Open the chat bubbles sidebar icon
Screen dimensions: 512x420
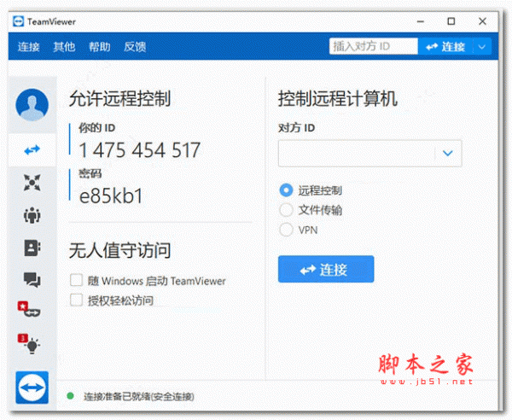[32, 279]
